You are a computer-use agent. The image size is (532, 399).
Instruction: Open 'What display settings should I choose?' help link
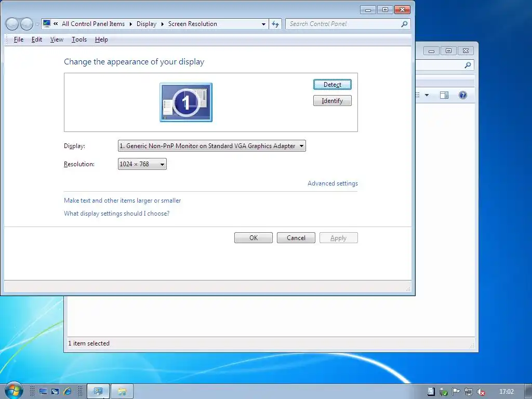pos(117,214)
